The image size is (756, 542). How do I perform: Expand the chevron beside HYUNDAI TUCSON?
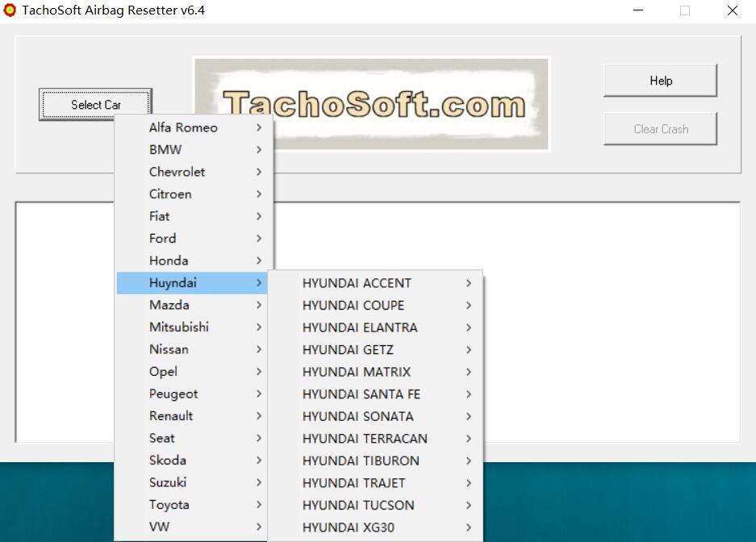pyautogui.click(x=469, y=505)
